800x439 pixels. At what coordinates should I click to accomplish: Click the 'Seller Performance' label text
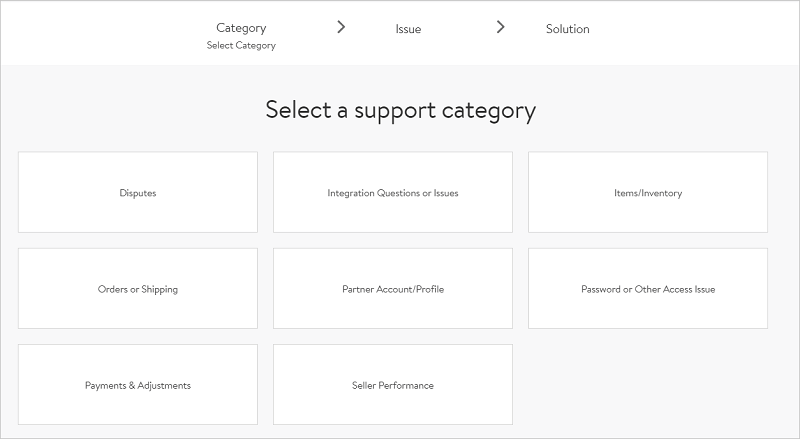tap(393, 386)
